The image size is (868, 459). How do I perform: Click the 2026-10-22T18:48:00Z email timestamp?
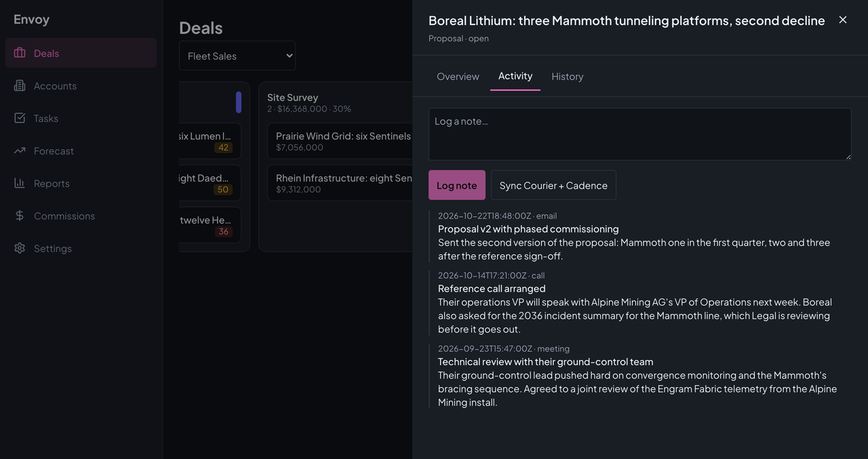[x=498, y=216]
